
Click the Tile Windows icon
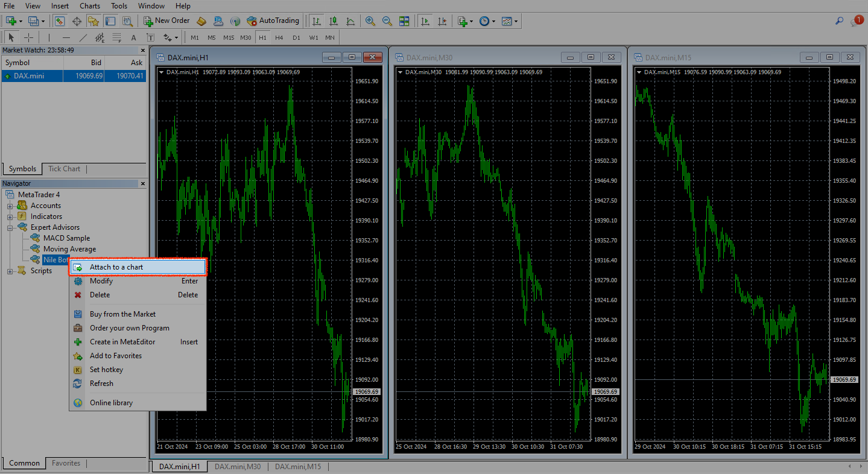[x=404, y=21]
